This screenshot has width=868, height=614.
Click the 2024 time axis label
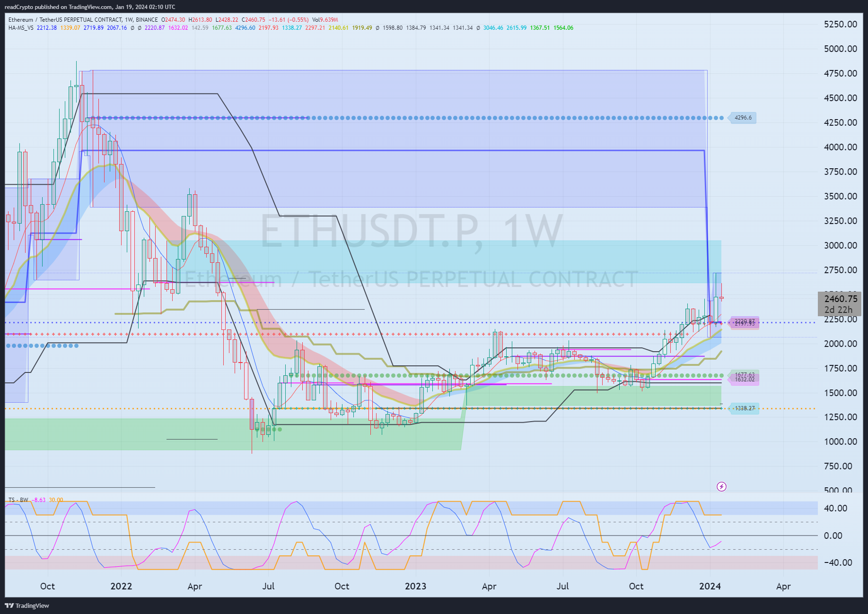[710, 586]
